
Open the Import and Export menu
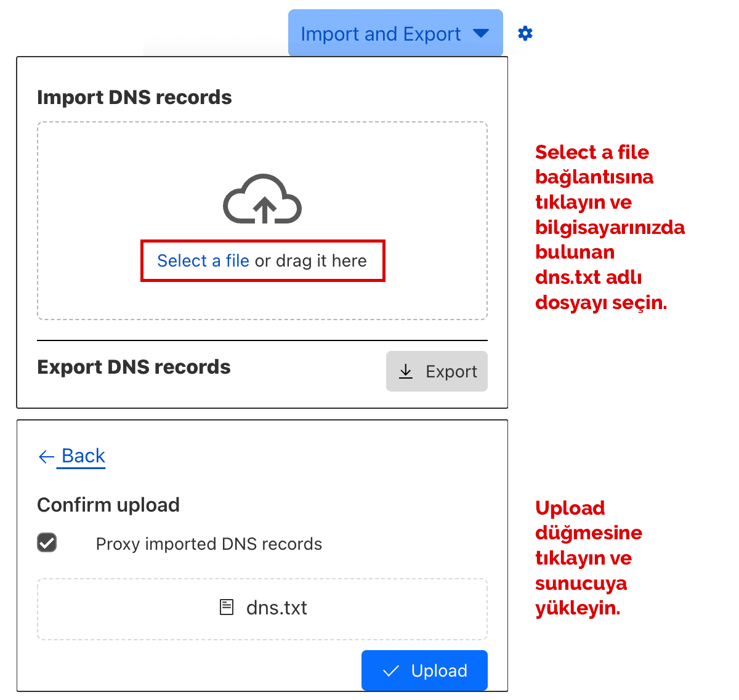[395, 33]
